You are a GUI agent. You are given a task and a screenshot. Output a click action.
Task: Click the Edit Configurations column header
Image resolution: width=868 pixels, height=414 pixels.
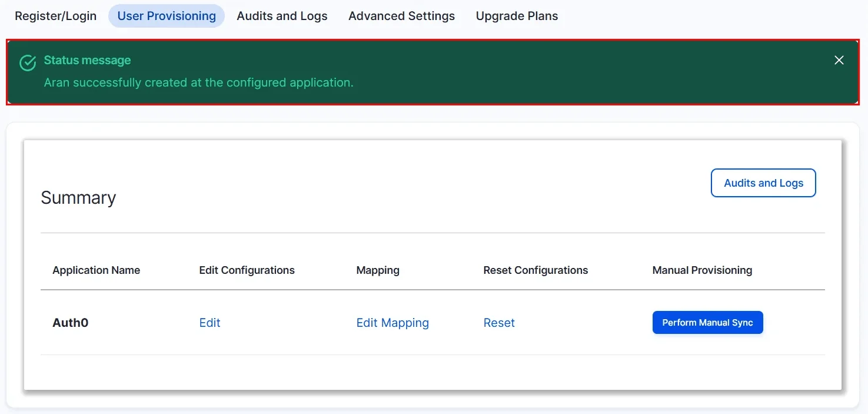[x=247, y=270]
